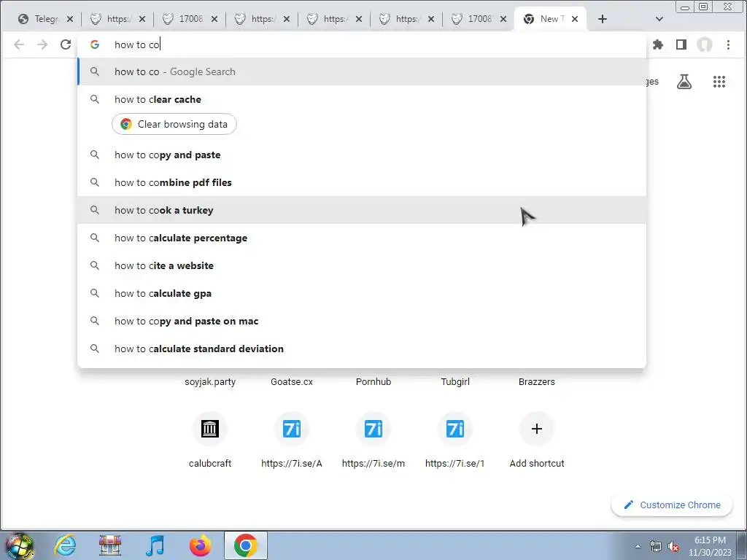Open the https://7i.se/A shortcut
The height and width of the screenshot is (560, 747).
click(292, 440)
